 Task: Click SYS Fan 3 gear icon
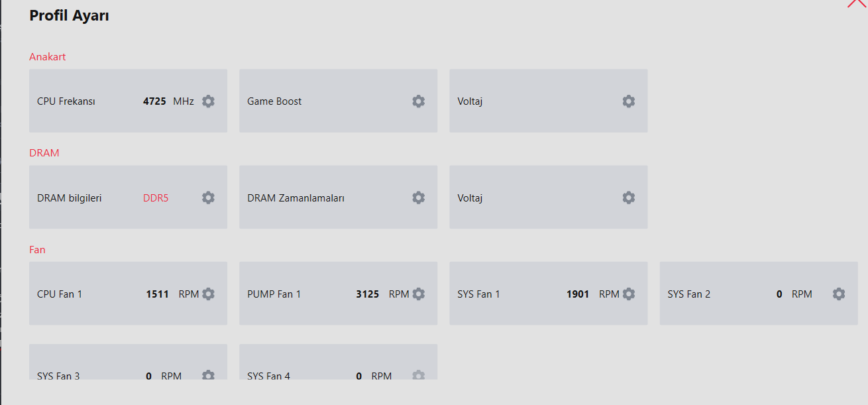coord(208,375)
